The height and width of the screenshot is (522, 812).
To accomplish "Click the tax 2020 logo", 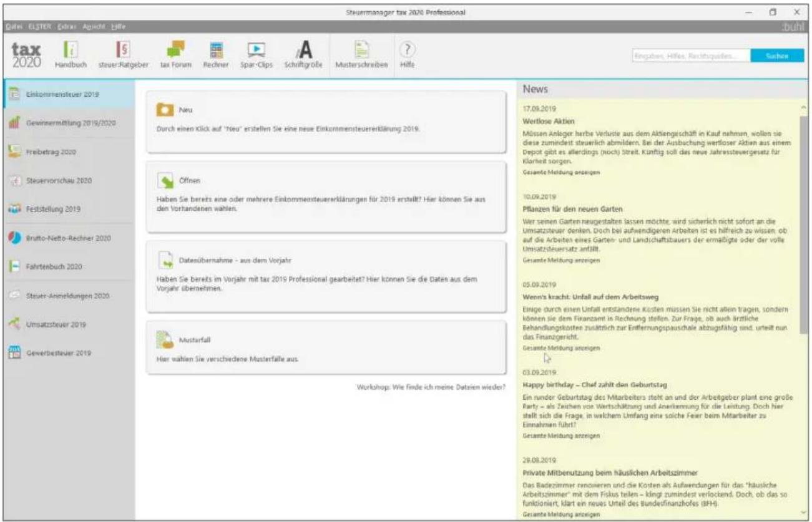I will (26, 55).
